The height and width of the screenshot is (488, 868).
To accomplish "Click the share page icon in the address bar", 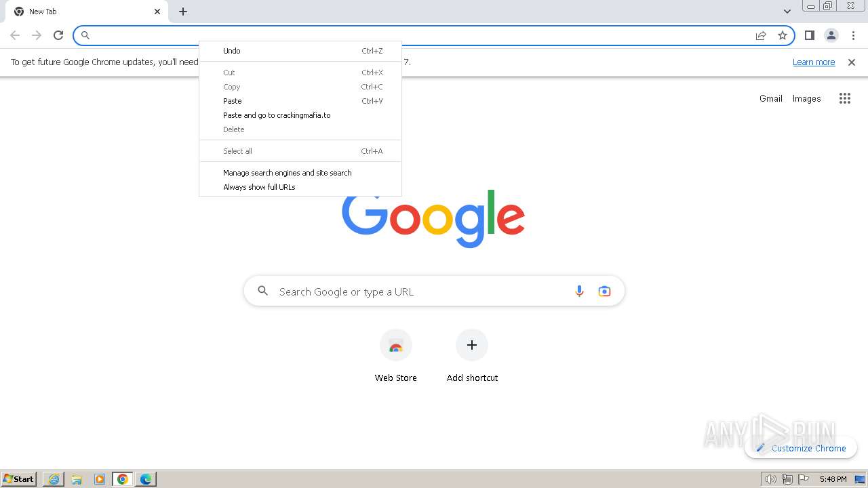I will click(761, 35).
